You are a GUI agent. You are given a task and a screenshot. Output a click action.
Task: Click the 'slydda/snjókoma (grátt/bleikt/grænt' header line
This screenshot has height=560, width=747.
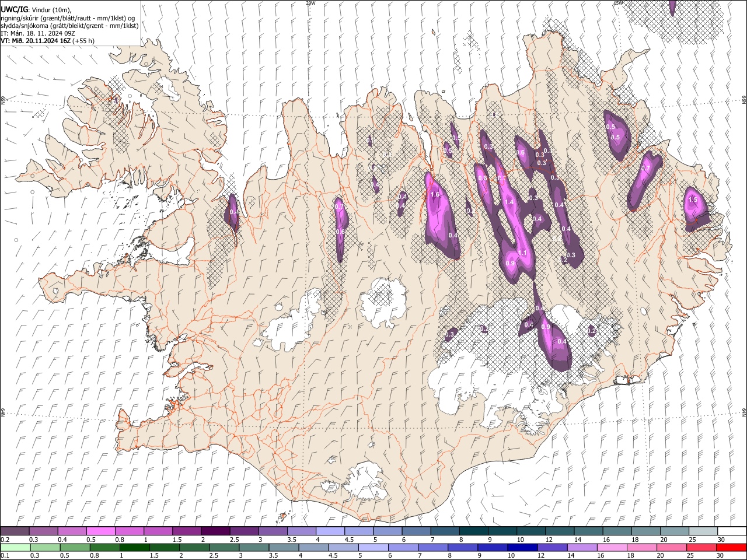pyautogui.click(x=69, y=26)
